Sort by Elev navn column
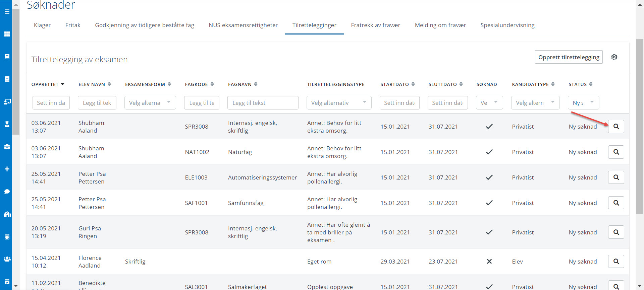The height and width of the screenshot is (290, 644). 95,84
